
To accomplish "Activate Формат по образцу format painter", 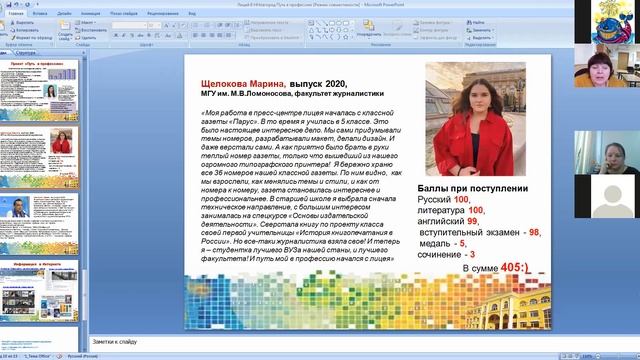I will point(32,38).
